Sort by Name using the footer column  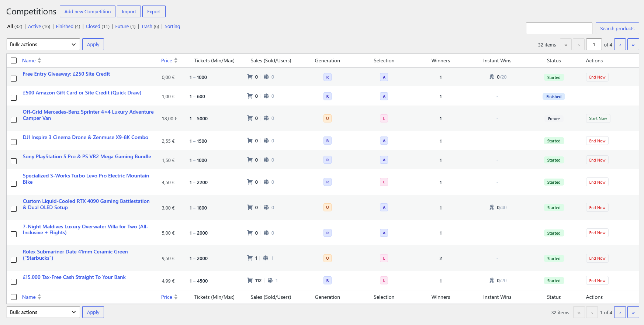pos(31,297)
